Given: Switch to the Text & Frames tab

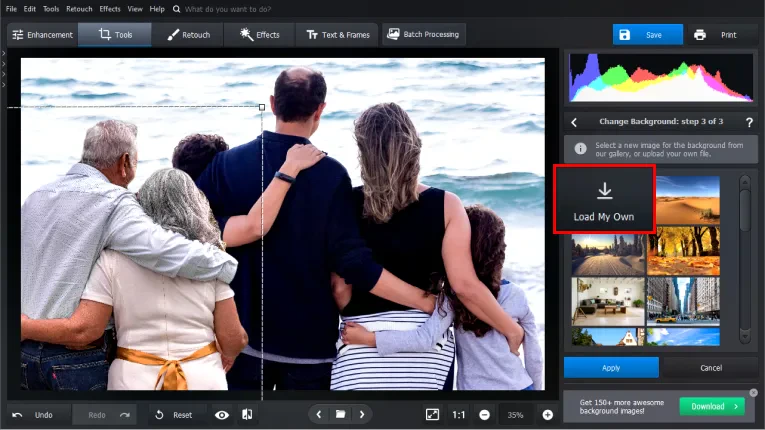Looking at the screenshot, I should [x=337, y=35].
